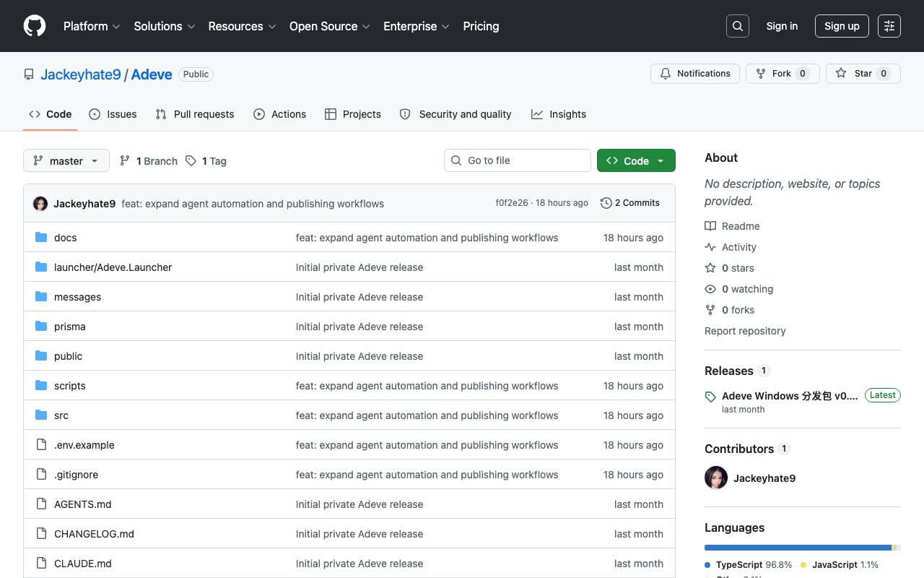Open the latest commit message in header row
924x578 pixels.
(253, 204)
